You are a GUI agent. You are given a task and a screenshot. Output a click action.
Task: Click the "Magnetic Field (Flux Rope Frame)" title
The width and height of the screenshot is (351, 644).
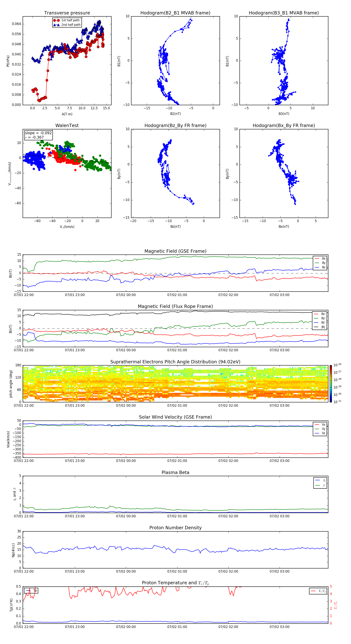[x=175, y=307]
